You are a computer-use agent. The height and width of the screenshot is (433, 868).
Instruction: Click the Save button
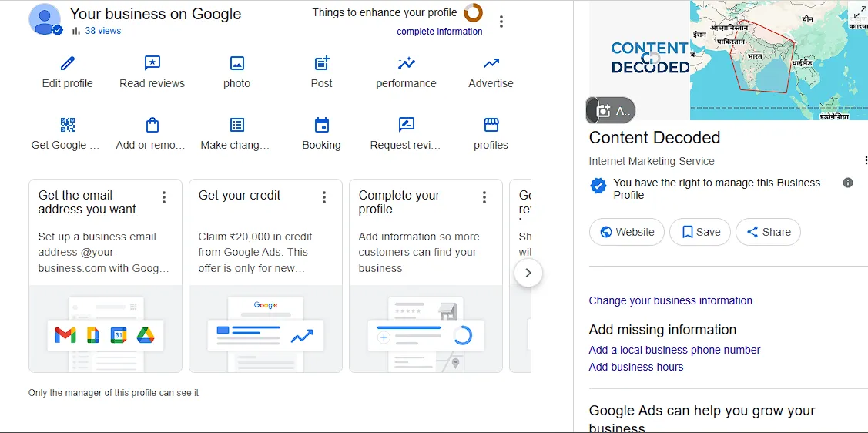point(700,232)
